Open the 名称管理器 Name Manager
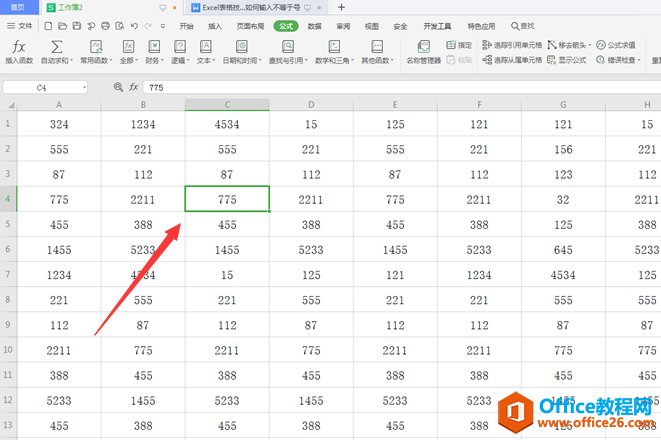661x440 pixels. click(x=423, y=52)
